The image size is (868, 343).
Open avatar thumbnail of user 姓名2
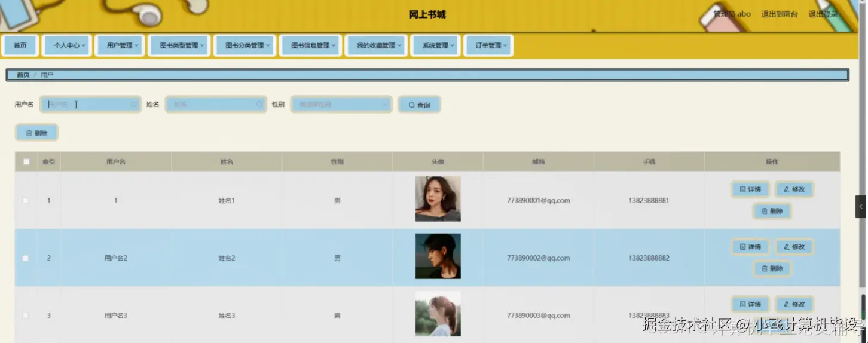[438, 256]
